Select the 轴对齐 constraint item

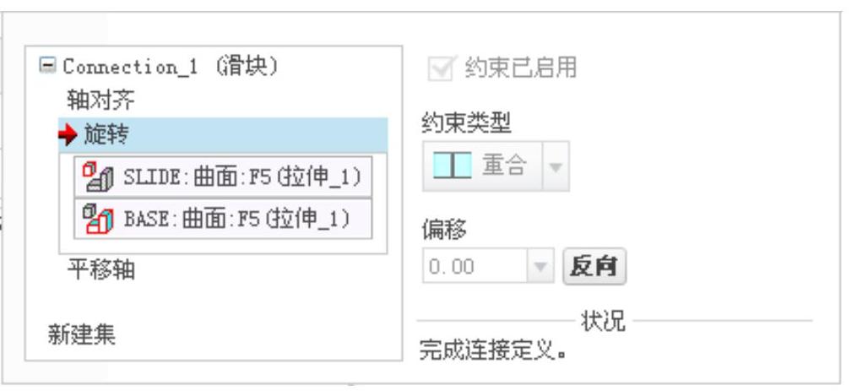coord(100,100)
